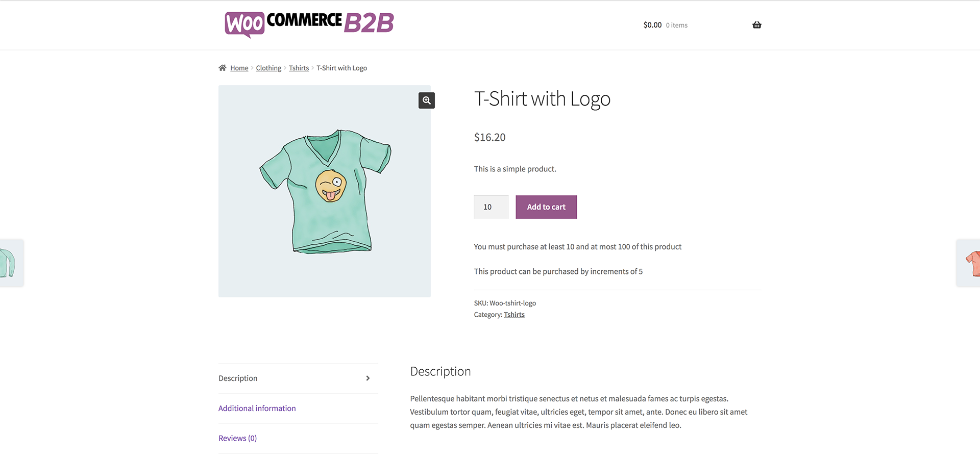Click the shopping basket cart icon
The height and width of the screenshot is (459, 980).
click(x=756, y=25)
